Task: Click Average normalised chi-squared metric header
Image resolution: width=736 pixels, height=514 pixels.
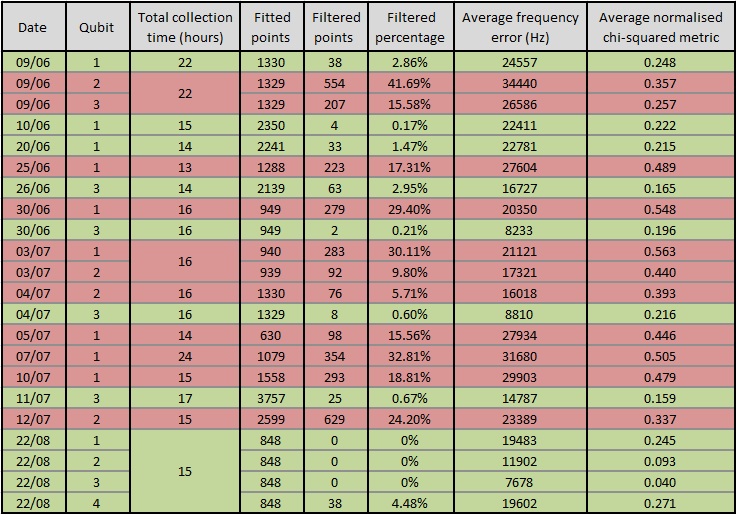Action: pos(659,28)
